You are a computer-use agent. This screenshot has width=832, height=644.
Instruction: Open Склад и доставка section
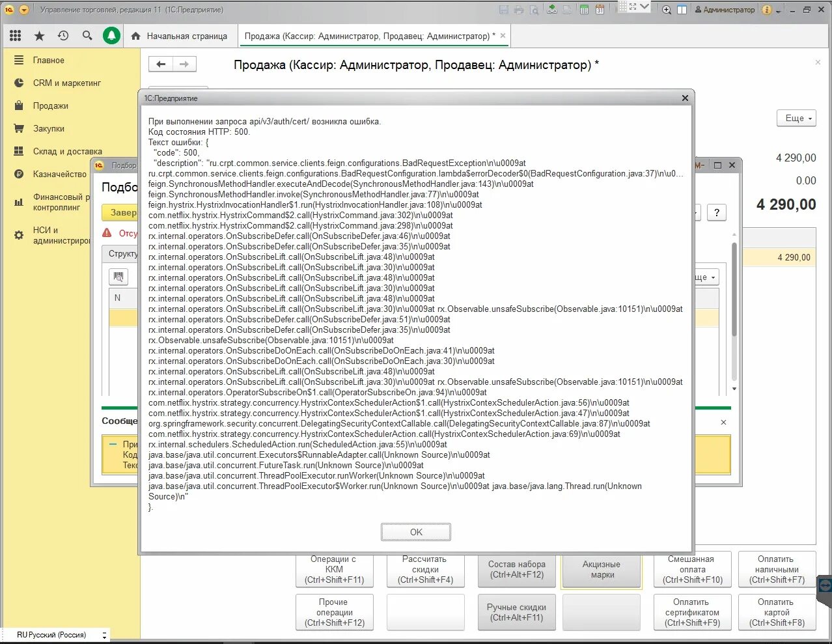point(68,151)
